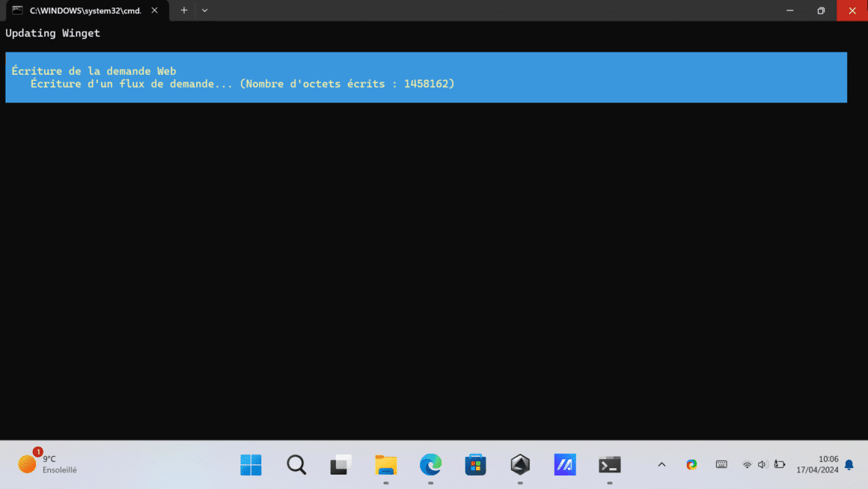
Task: Close the terminal window
Action: point(852,10)
